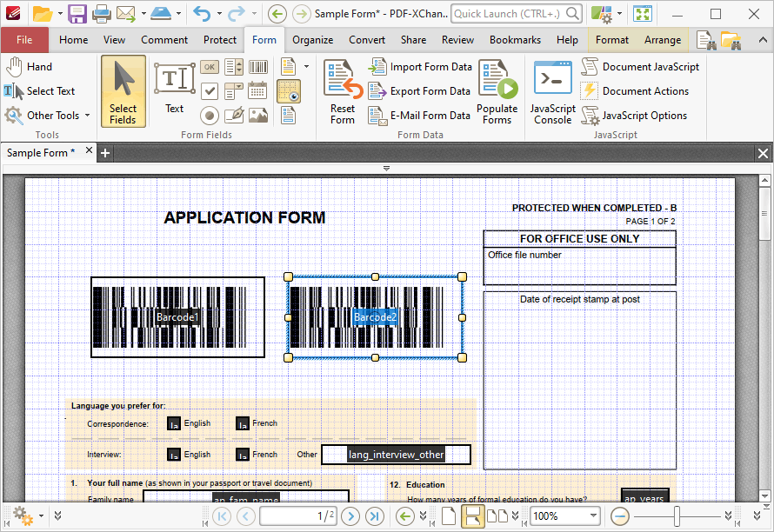Switch to the Home tab
774x532 pixels.
click(74, 40)
